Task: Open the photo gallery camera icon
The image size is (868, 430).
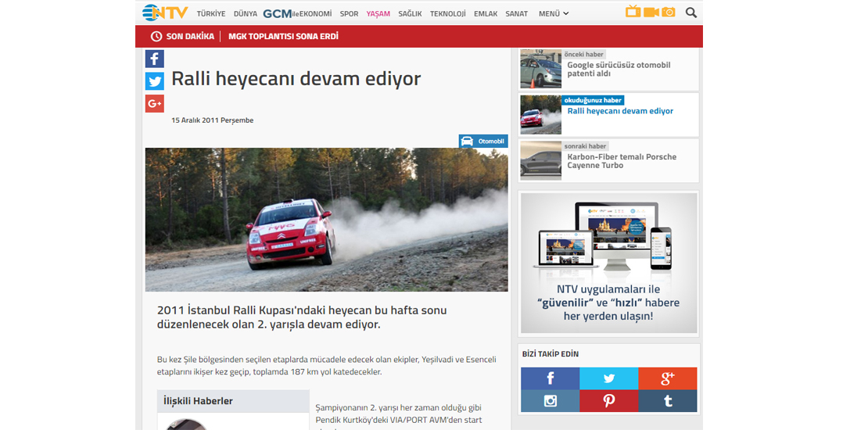Action: click(x=669, y=12)
